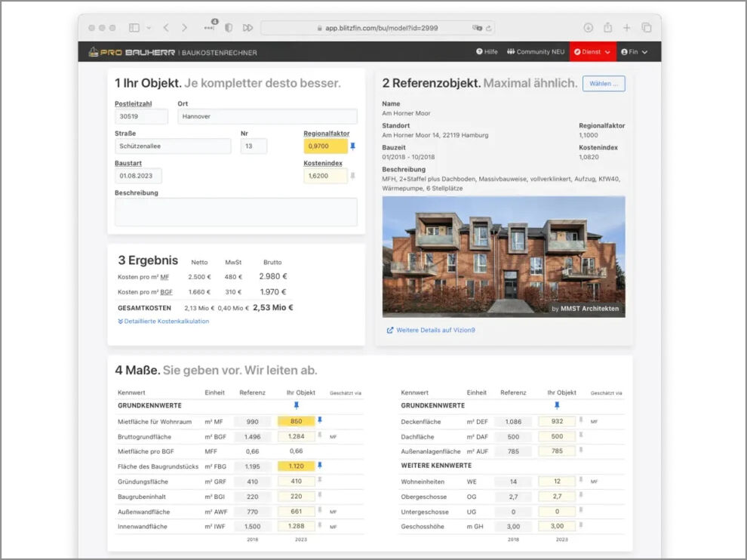Toggle the grey pin beside Kostenindex field
The width and height of the screenshot is (747, 560).
[x=352, y=176]
